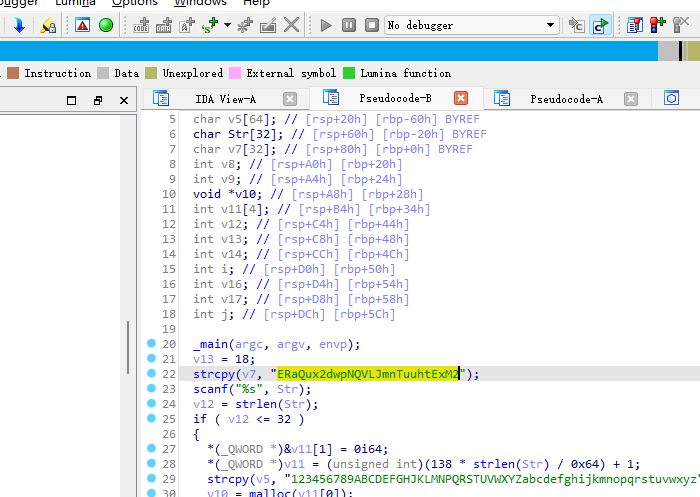Click the Pseudocode-A tab document icon
This screenshot has height=497, width=700.
tap(502, 98)
